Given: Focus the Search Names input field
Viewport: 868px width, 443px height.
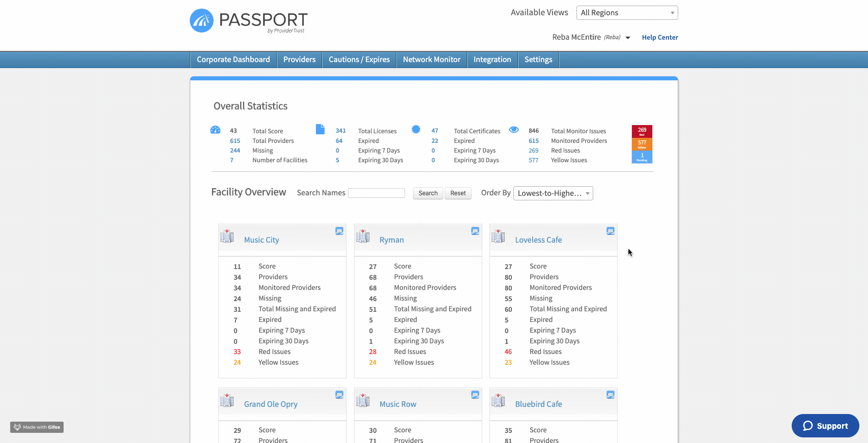Looking at the screenshot, I should (377, 193).
